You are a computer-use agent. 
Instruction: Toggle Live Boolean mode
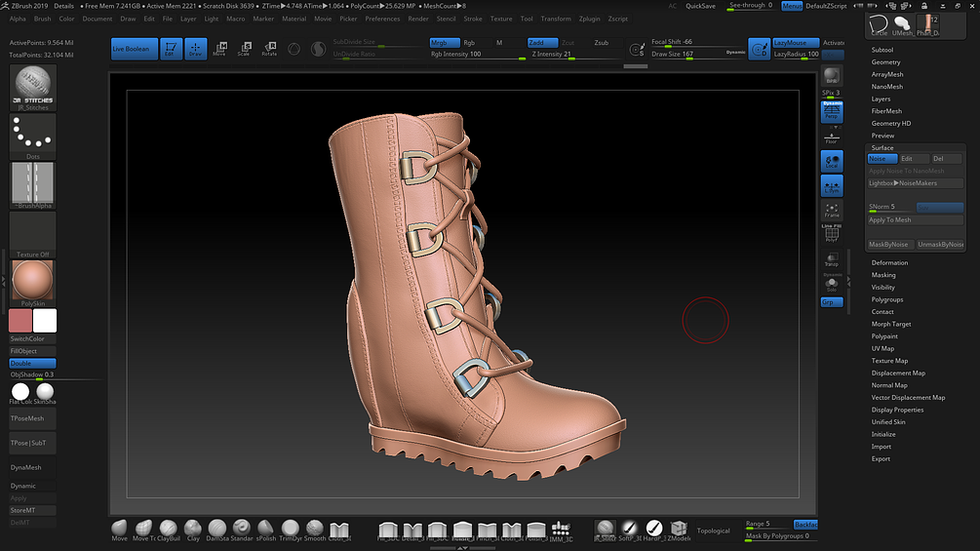[133, 49]
